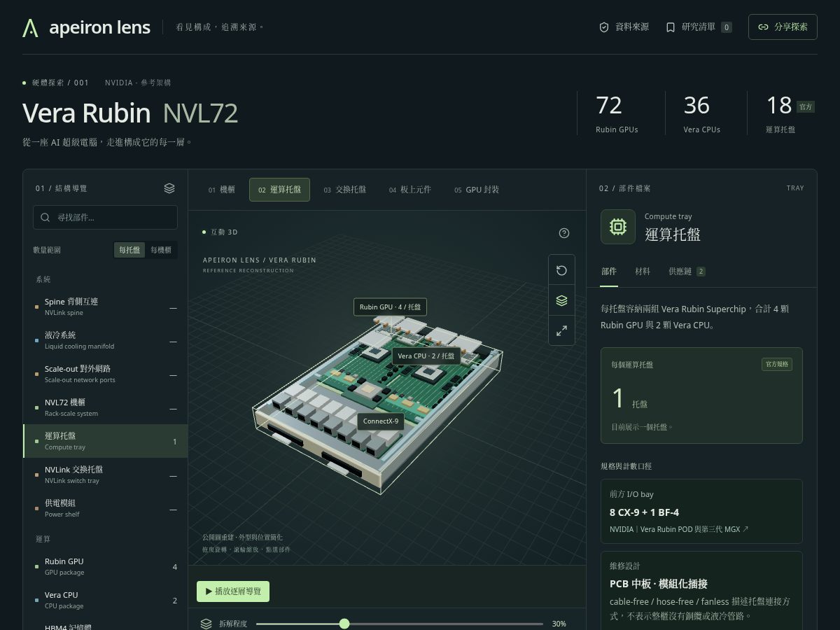
Task: Select Scale-out 對外網路 row
Action: point(105,374)
